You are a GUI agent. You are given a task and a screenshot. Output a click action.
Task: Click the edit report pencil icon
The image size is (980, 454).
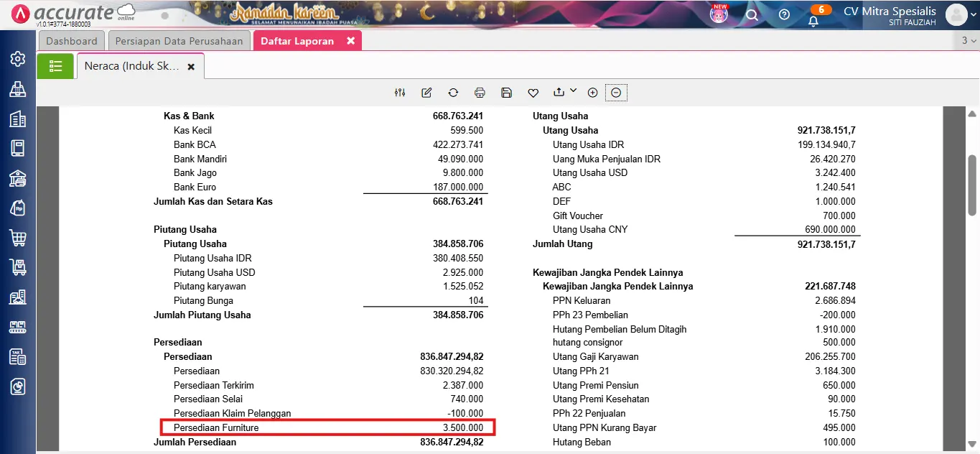point(426,93)
